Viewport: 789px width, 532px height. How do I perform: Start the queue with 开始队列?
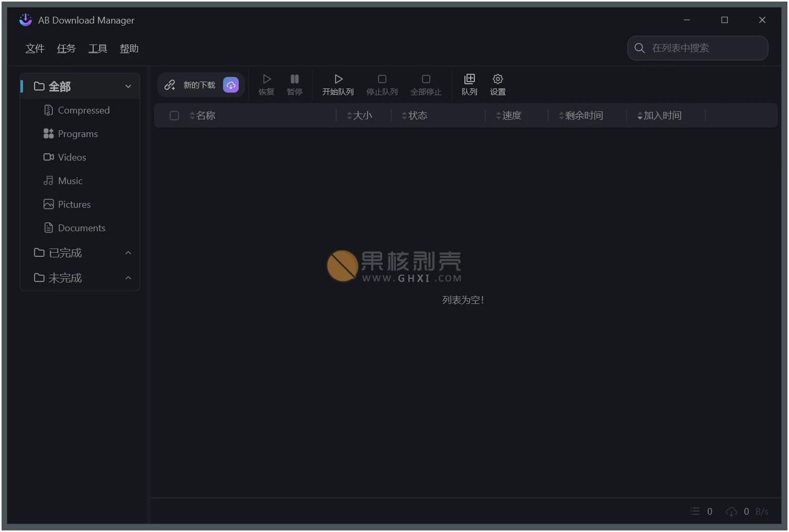click(x=338, y=85)
